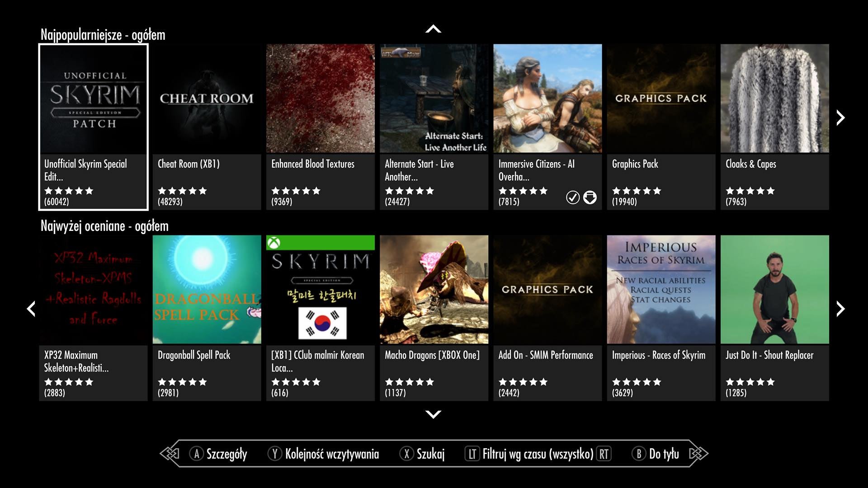
Task: Click the Y button icon for load order
Action: 274,454
